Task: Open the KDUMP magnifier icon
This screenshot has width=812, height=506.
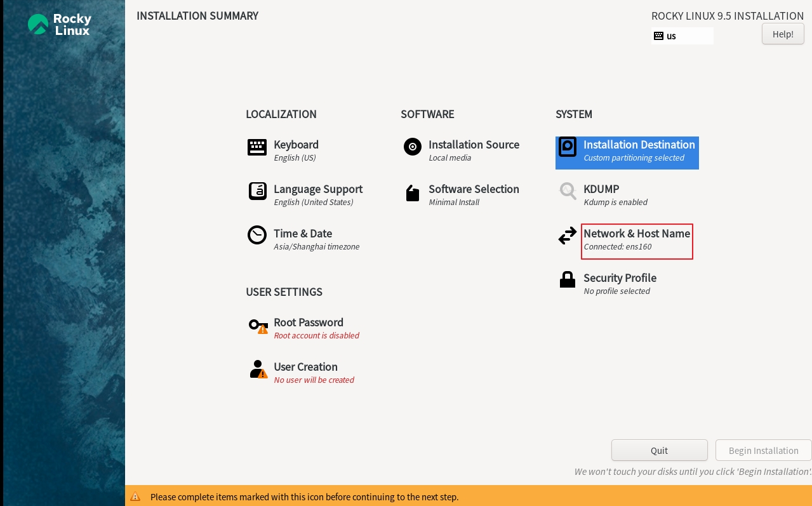Action: (568, 191)
